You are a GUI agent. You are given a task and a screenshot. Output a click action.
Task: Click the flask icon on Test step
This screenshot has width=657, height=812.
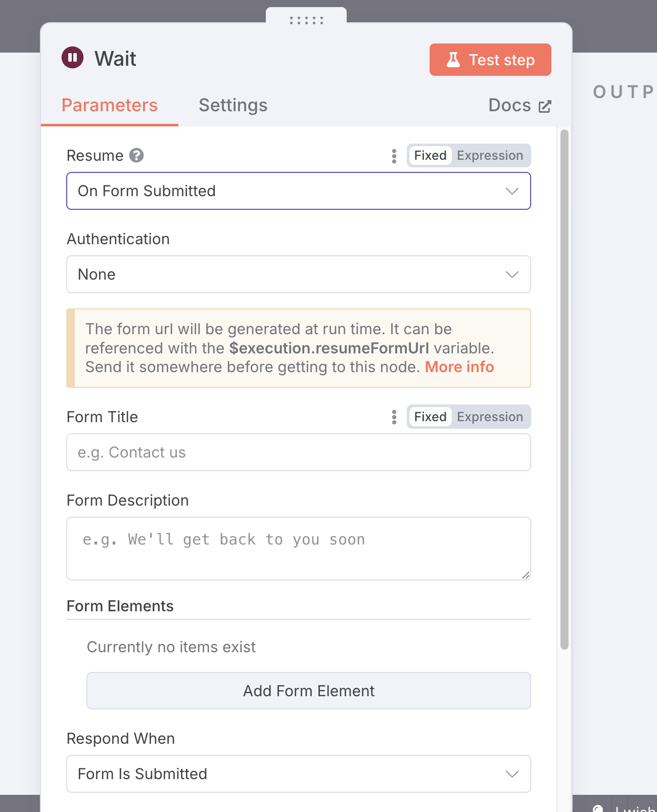(453, 60)
